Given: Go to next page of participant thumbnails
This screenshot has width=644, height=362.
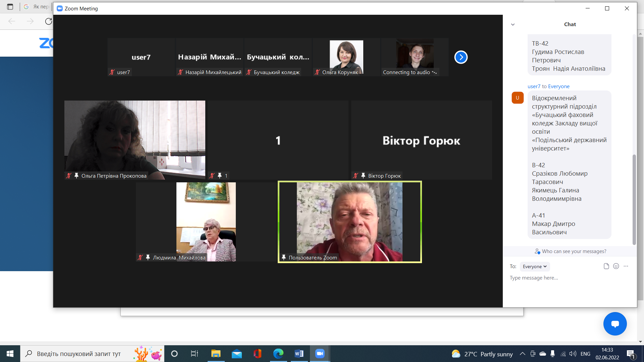Looking at the screenshot, I should (461, 57).
